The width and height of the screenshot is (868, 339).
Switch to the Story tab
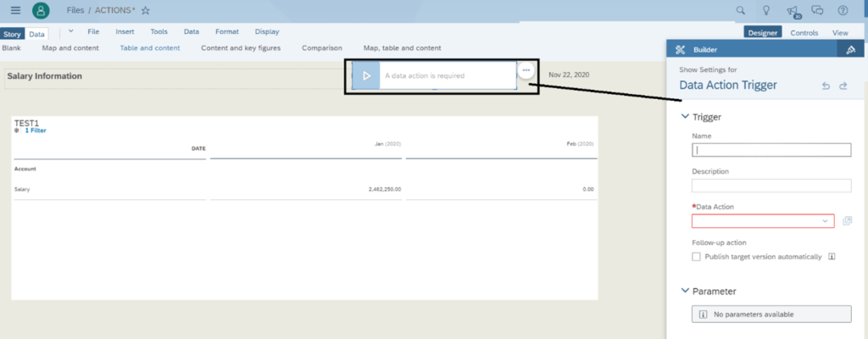[12, 35]
